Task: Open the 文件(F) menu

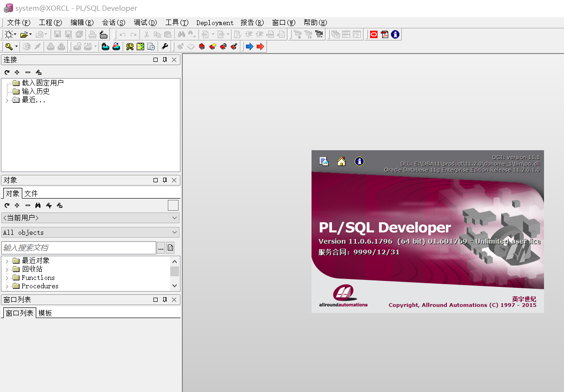Action: (x=19, y=23)
